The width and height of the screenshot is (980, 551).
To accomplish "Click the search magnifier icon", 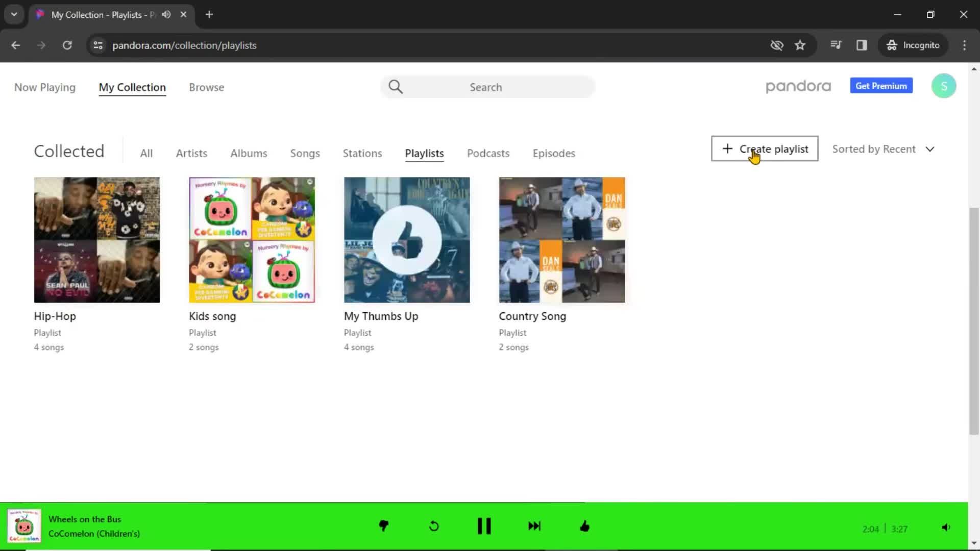I will click(x=395, y=86).
